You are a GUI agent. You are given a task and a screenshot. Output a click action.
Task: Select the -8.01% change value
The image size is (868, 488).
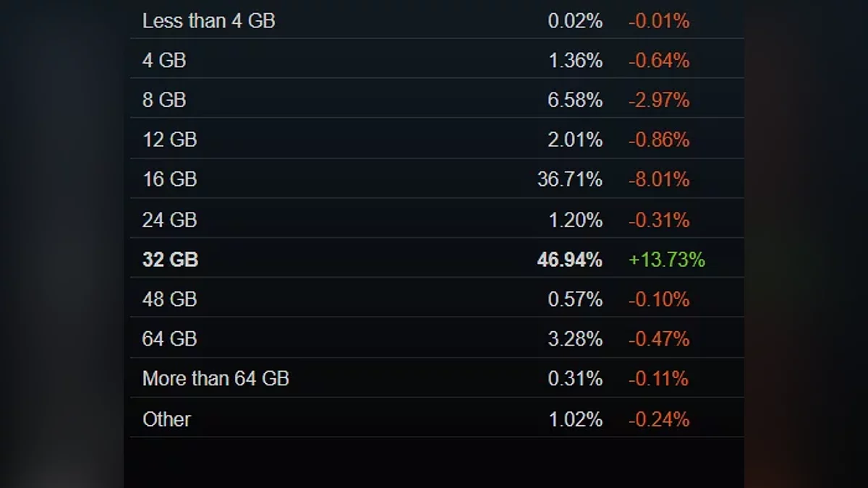point(658,179)
